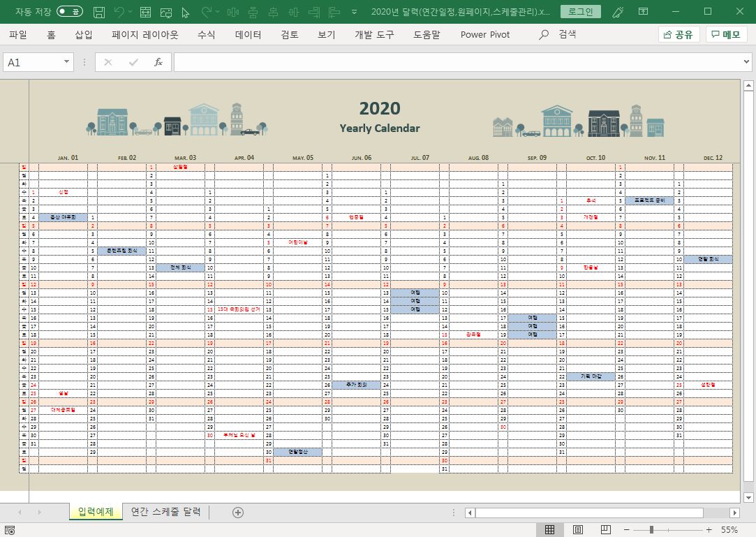Select Normal view in status bar
The image size is (756, 537).
point(550,530)
